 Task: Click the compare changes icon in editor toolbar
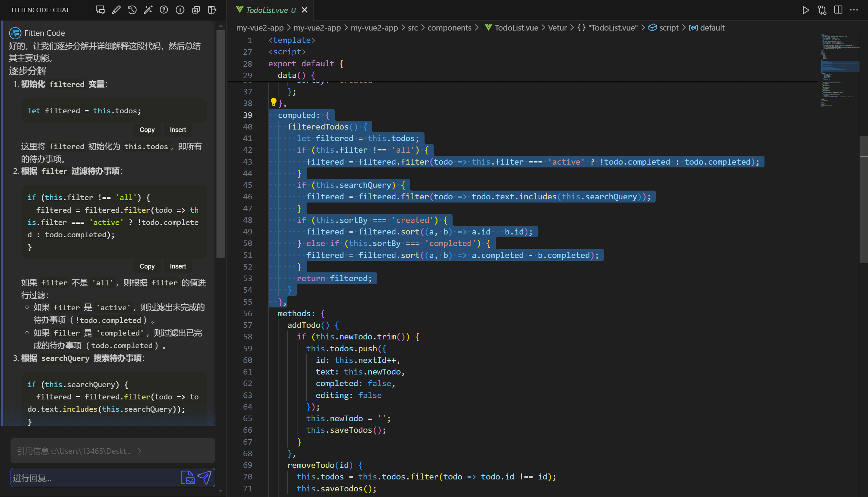[822, 10]
